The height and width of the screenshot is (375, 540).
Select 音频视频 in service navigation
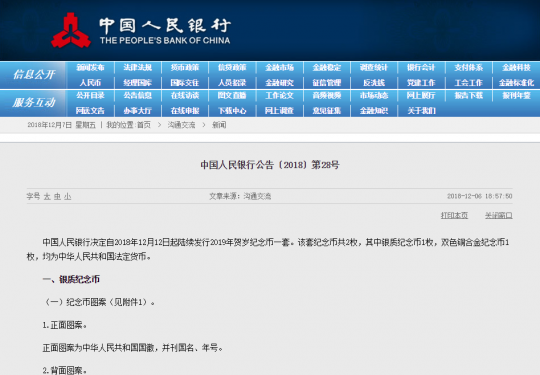(x=327, y=95)
